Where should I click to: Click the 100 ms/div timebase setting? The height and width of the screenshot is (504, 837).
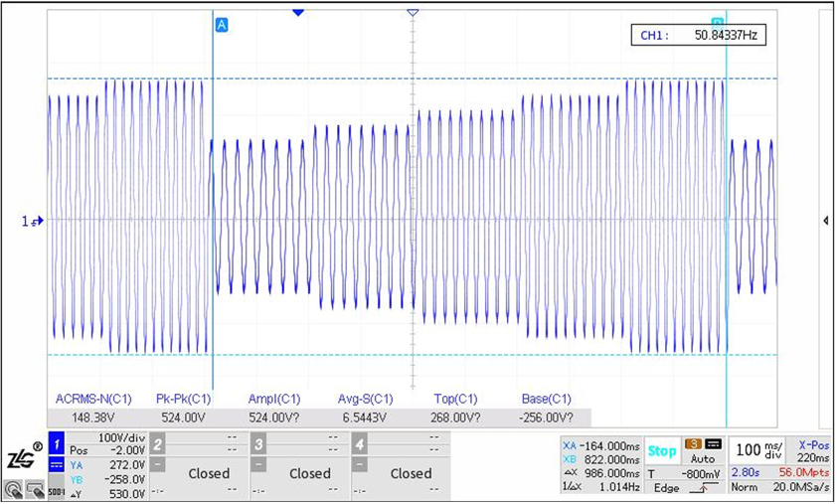[759, 449]
